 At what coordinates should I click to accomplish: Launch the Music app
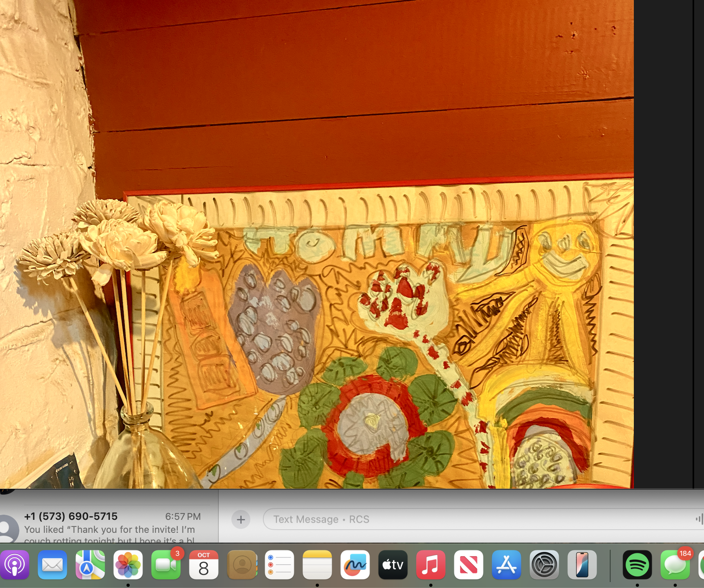pyautogui.click(x=431, y=565)
